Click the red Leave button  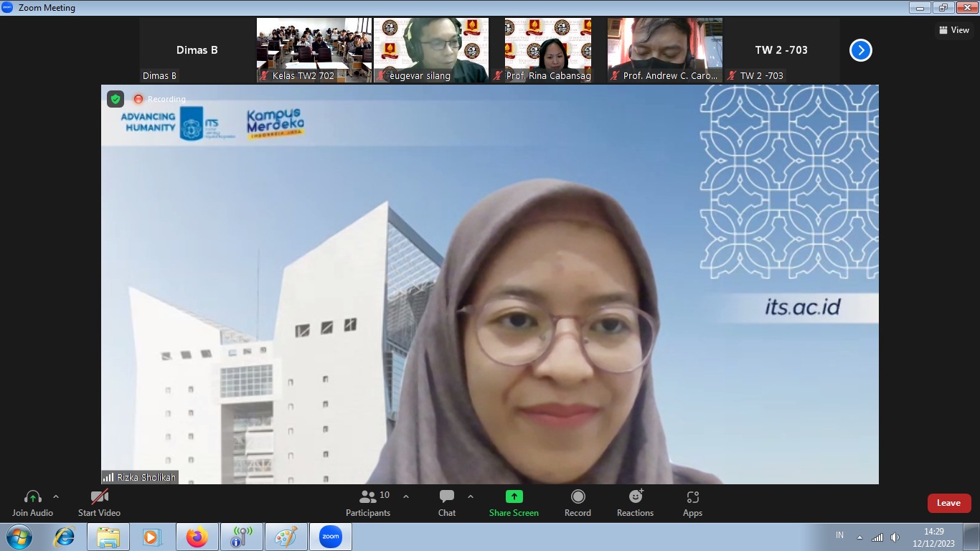click(x=948, y=503)
